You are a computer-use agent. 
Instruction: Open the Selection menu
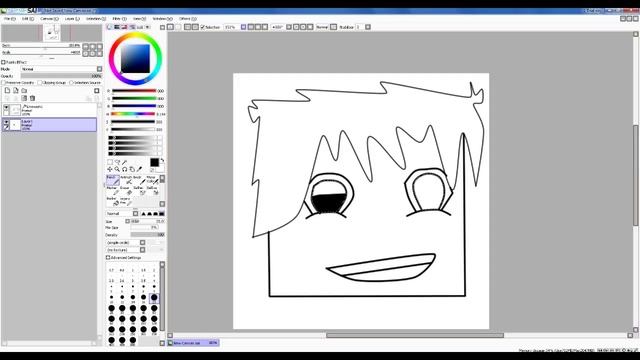[96, 19]
